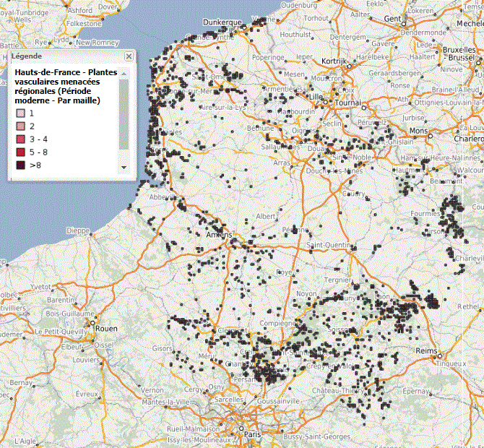484x448 pixels.
Task: Click the Amiens city label on map
Action: (218, 236)
